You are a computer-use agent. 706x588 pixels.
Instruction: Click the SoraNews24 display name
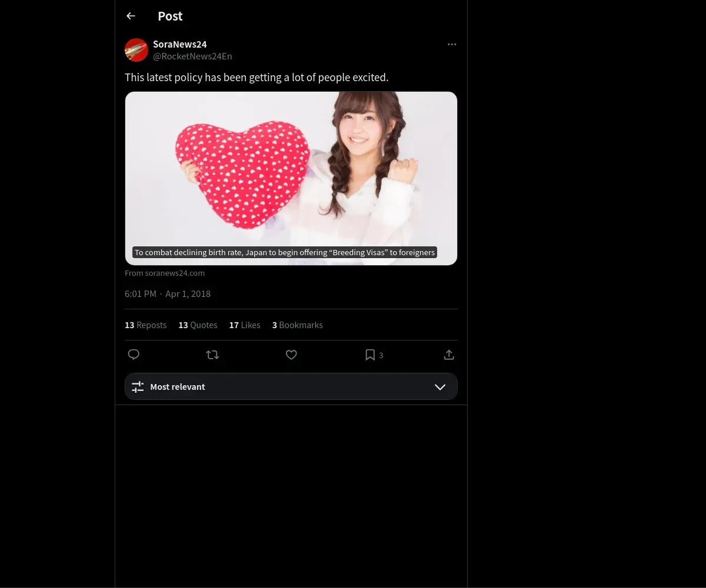(180, 44)
